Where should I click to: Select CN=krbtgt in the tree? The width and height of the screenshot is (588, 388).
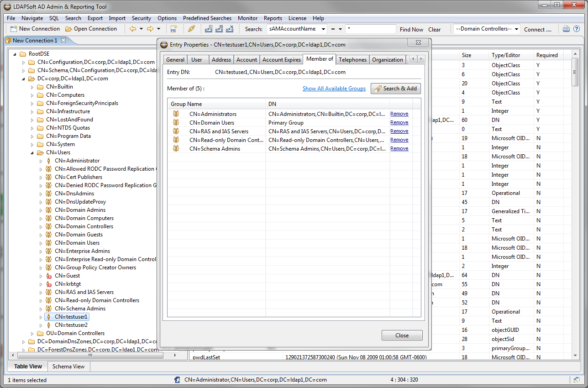point(68,284)
